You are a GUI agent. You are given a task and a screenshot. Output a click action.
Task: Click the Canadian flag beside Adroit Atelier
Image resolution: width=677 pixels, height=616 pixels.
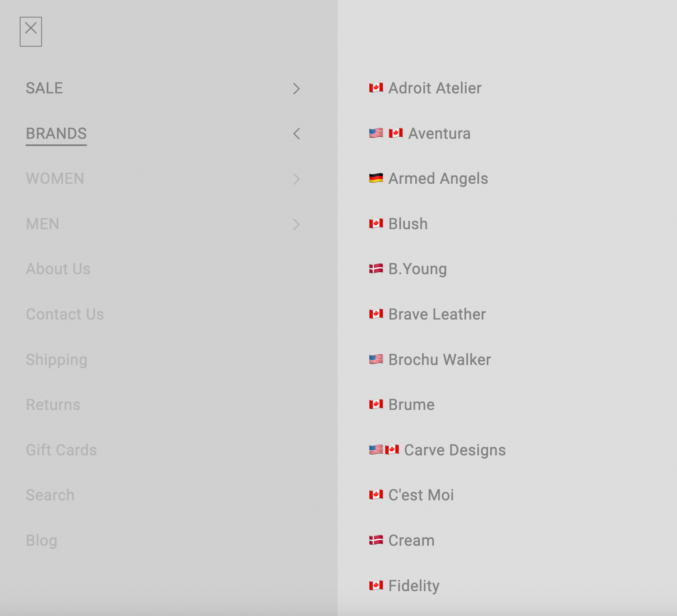point(376,88)
